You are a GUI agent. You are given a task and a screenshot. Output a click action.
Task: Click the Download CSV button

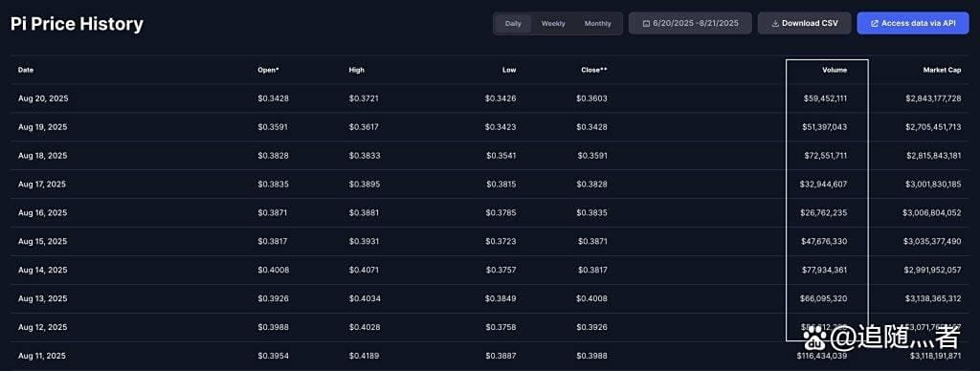point(804,23)
